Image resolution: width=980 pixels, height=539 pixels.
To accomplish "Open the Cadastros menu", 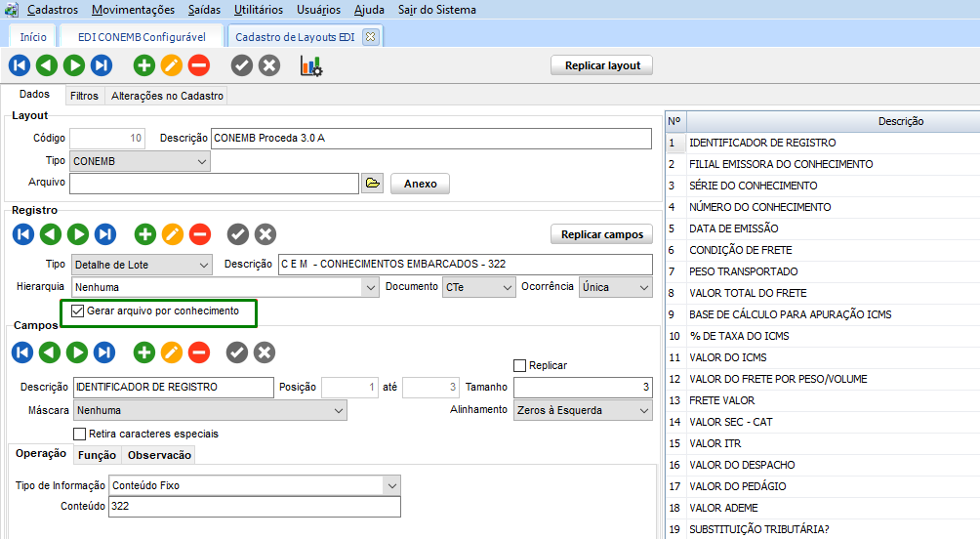I will (x=53, y=10).
